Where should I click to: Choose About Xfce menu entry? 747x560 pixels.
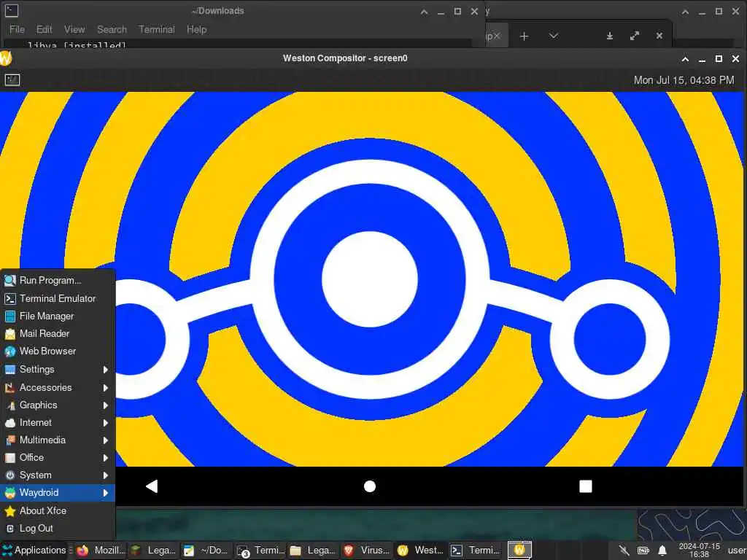tap(58, 511)
